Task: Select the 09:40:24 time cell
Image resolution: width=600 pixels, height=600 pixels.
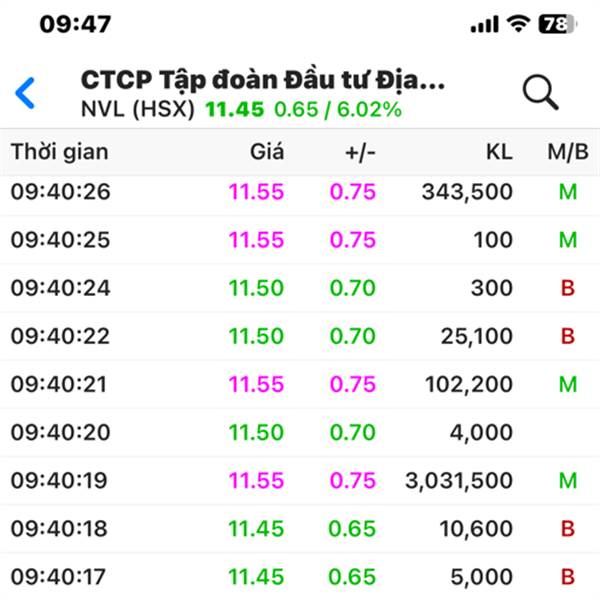Action: click(x=60, y=288)
